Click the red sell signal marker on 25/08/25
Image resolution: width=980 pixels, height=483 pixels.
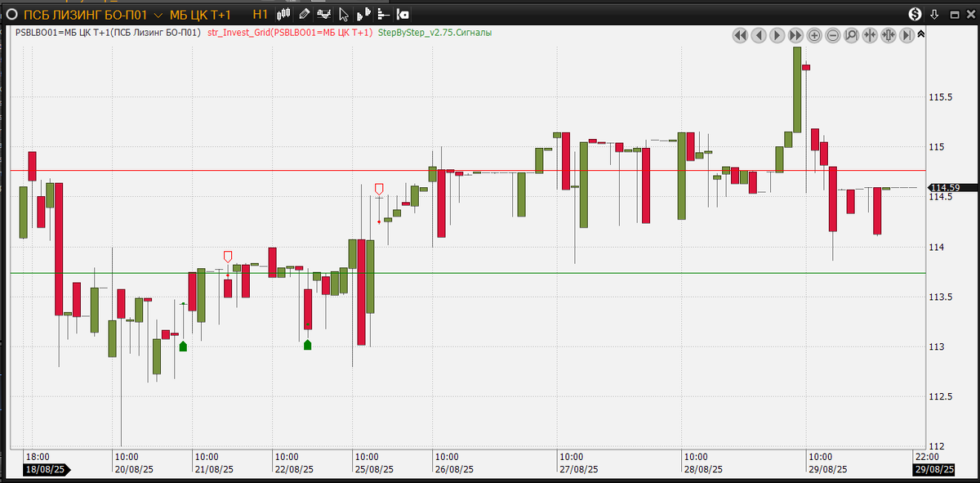(379, 189)
